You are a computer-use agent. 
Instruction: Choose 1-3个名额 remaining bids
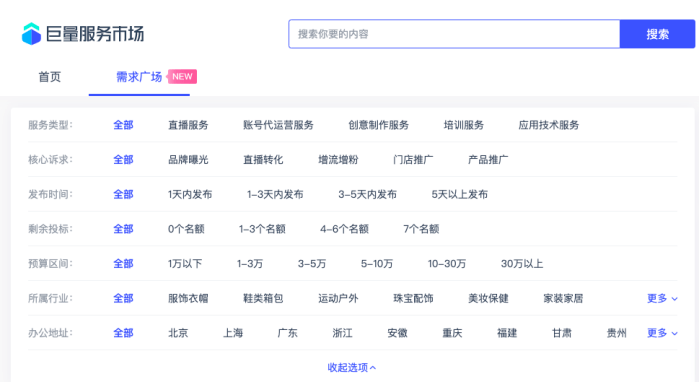click(262, 229)
